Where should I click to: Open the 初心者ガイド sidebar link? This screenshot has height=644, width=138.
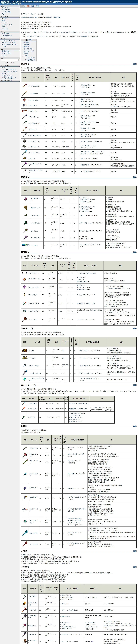click(6, 10)
